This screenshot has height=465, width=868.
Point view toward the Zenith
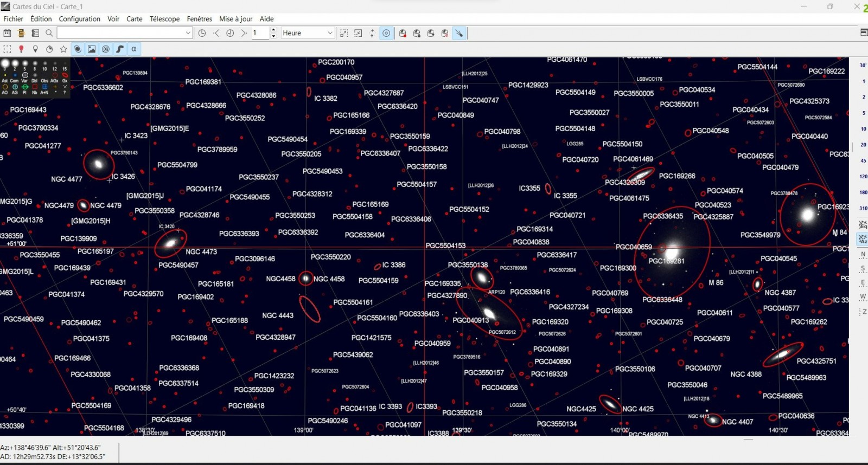tap(863, 312)
